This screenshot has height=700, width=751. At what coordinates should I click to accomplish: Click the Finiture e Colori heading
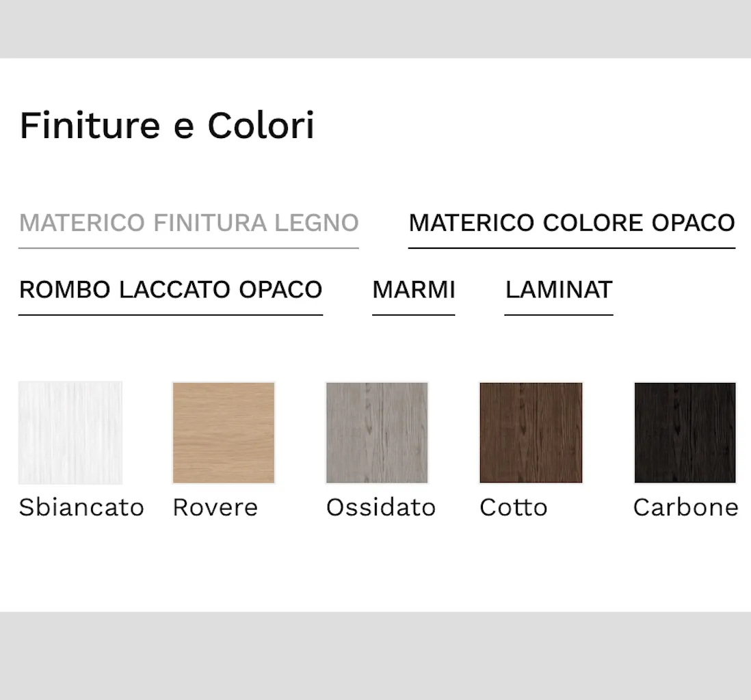(167, 126)
